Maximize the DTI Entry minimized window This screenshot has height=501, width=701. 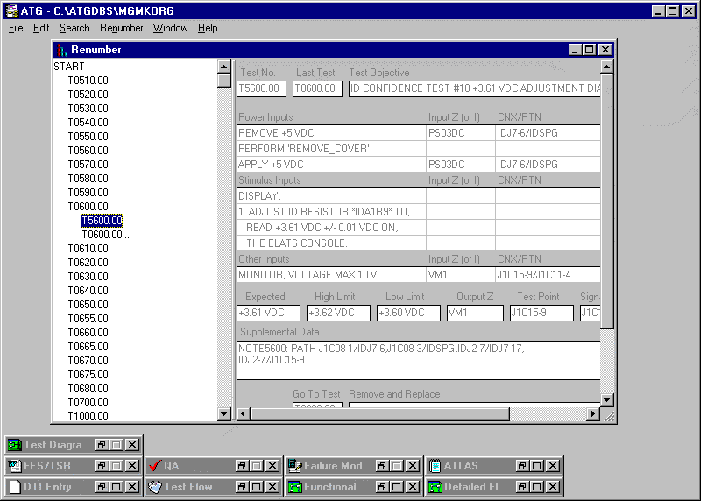pos(117,487)
